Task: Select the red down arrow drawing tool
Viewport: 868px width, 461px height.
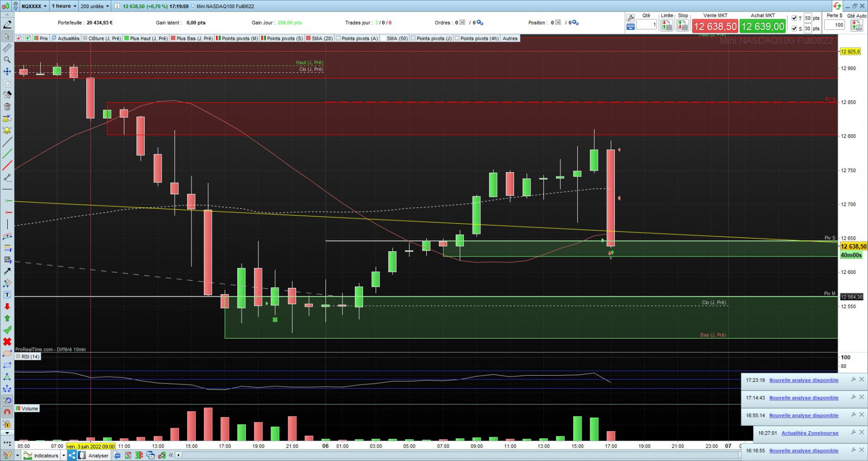Action: (x=7, y=307)
